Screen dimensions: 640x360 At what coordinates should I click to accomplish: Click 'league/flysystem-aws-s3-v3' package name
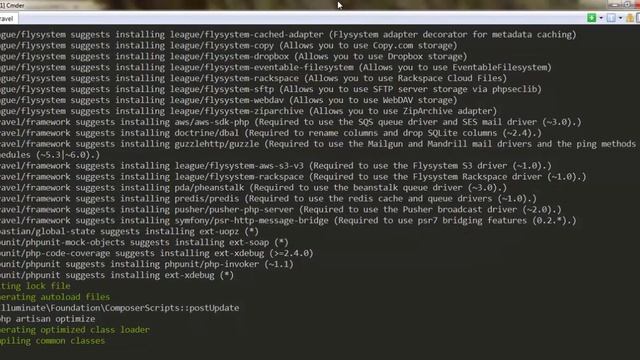point(239,166)
